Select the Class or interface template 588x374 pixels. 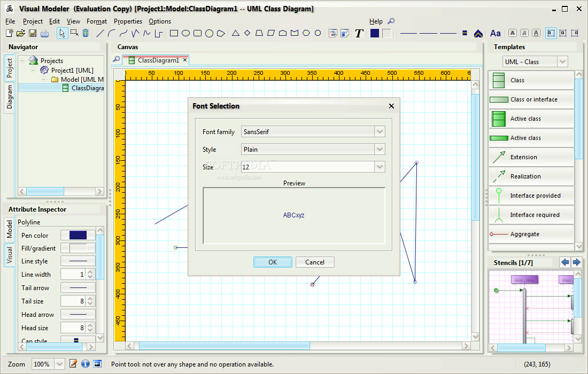pos(531,99)
